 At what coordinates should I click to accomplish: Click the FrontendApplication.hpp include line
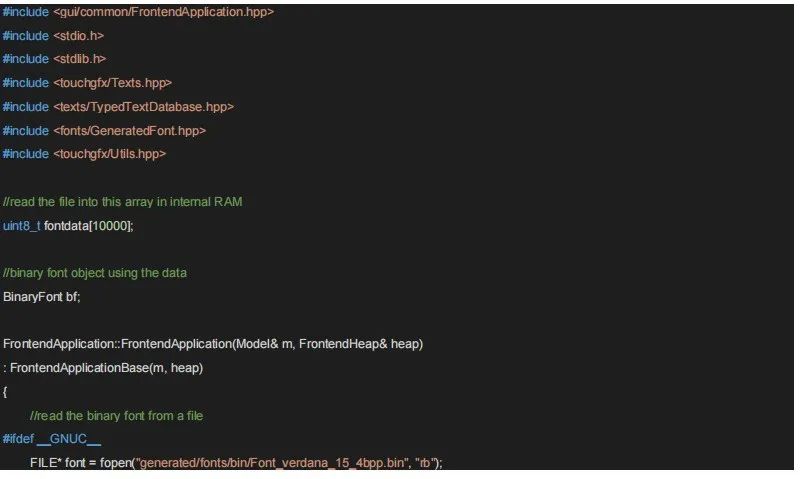(138, 12)
